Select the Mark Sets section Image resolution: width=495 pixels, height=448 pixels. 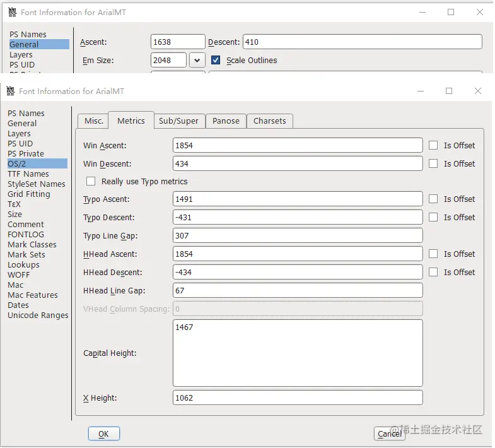tap(26, 255)
